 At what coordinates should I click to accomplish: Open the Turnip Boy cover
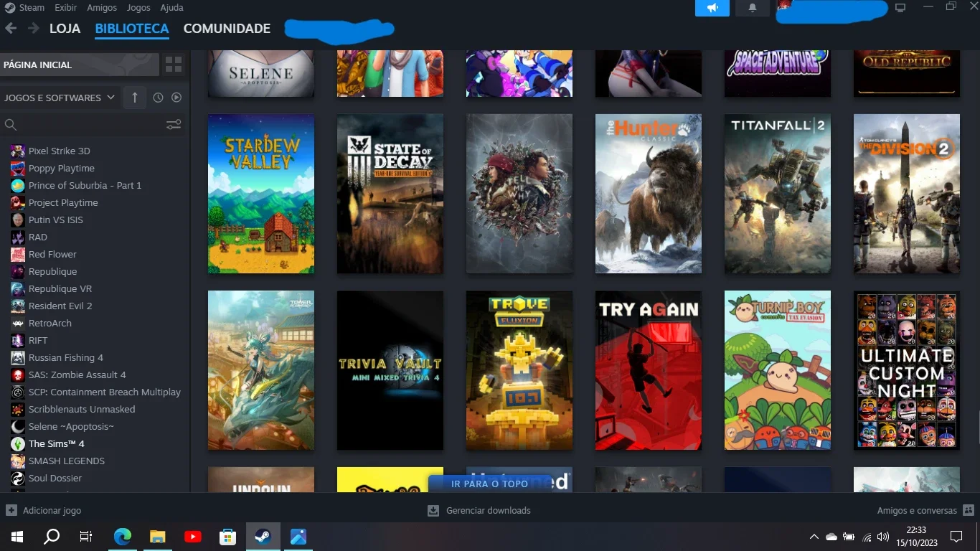[778, 370]
